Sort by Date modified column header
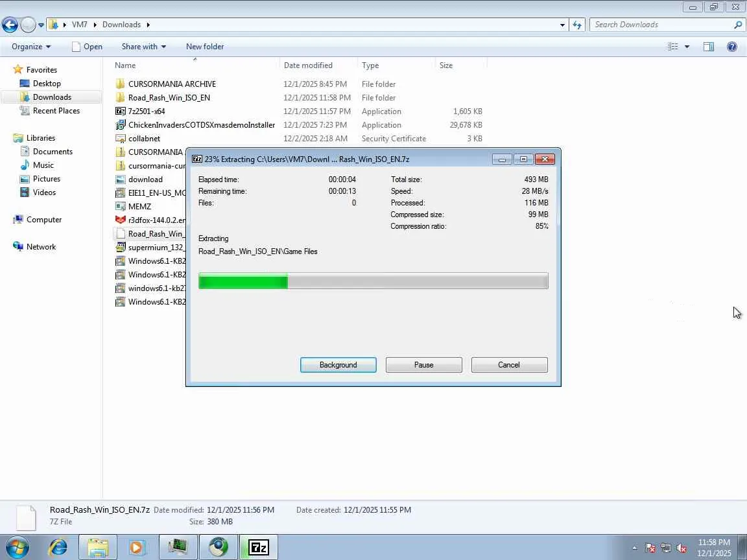This screenshot has height=560, width=747. click(x=308, y=65)
